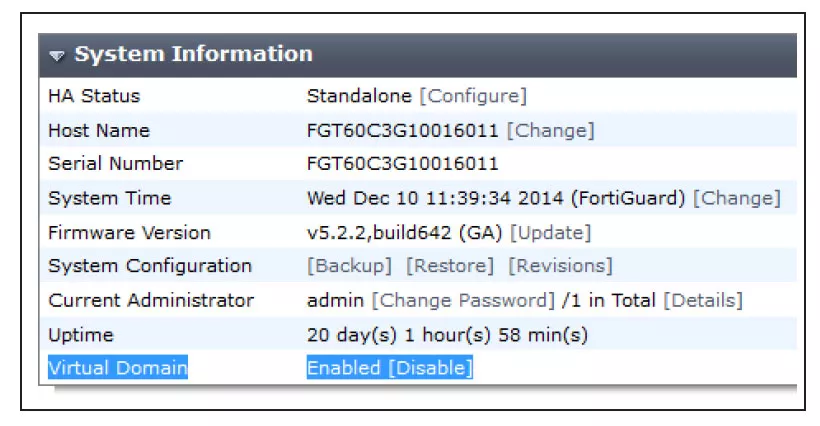820x426 pixels.
Task: Click the serial number FGT60C3G10016011 value
Action: pyautogui.click(x=403, y=164)
